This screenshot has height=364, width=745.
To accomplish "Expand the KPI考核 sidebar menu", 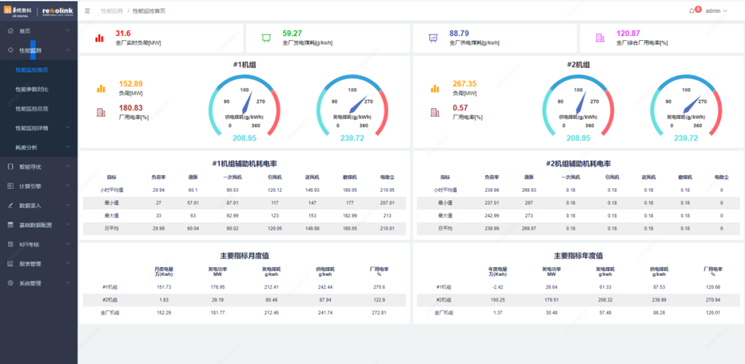I will coord(38,244).
